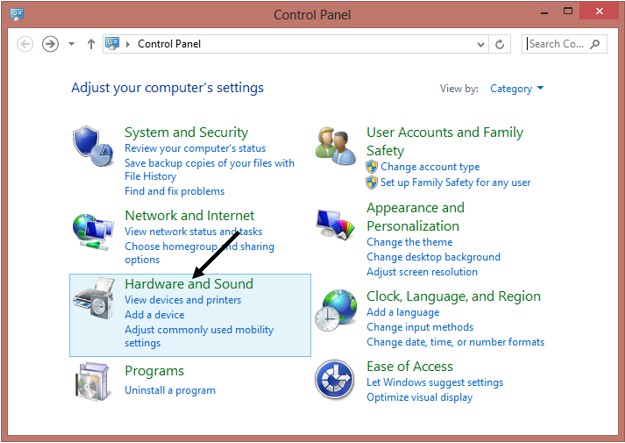The image size is (625, 443).
Task: Click the User Accounts people icon
Action: tap(336, 147)
